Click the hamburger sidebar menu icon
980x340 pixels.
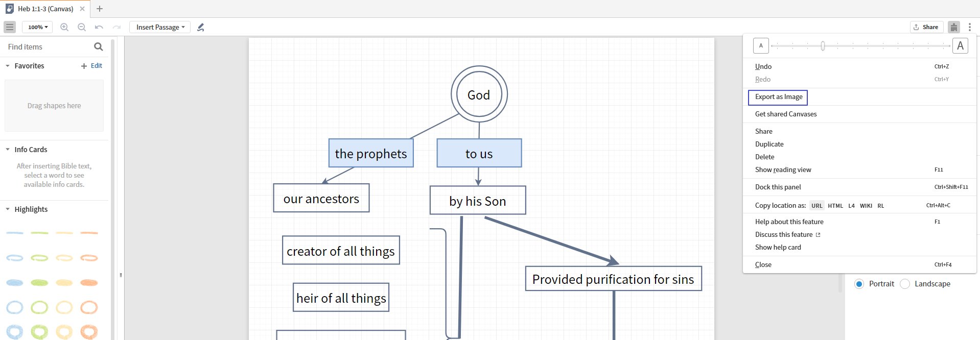[10, 27]
